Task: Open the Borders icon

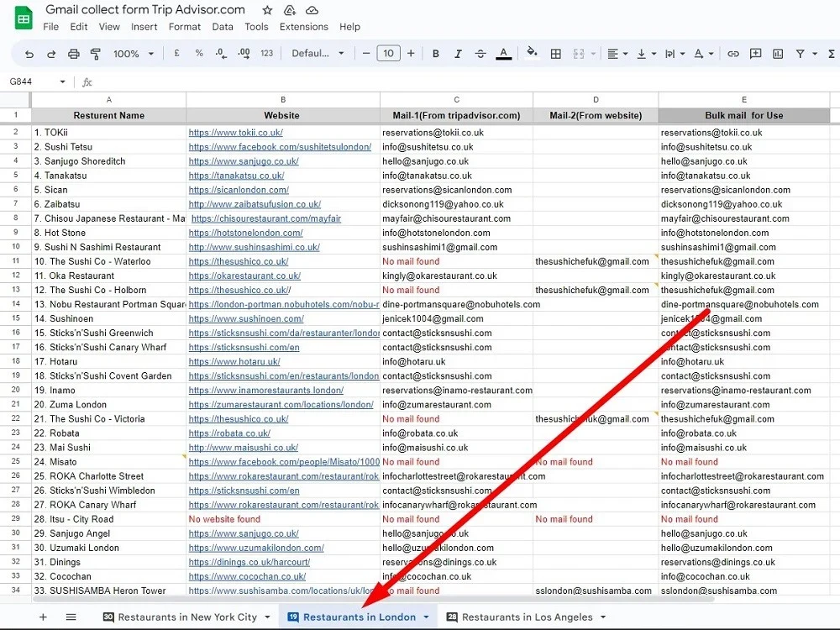Action: point(557,52)
